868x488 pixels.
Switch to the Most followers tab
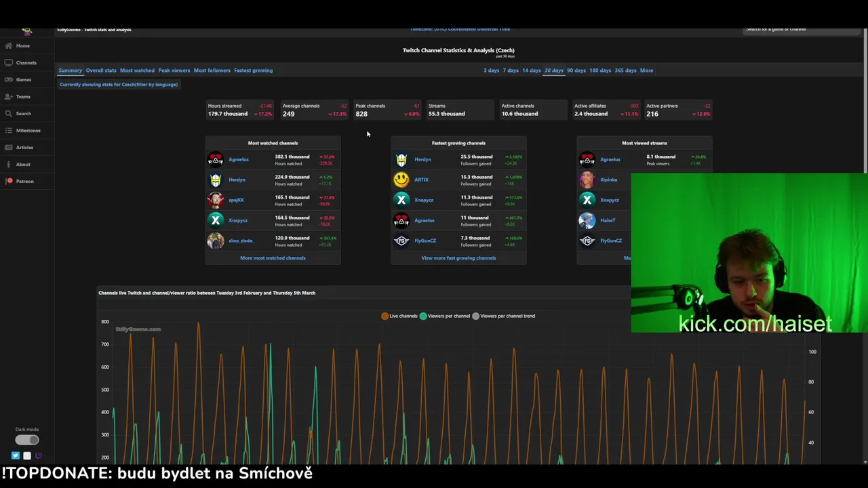(212, 70)
